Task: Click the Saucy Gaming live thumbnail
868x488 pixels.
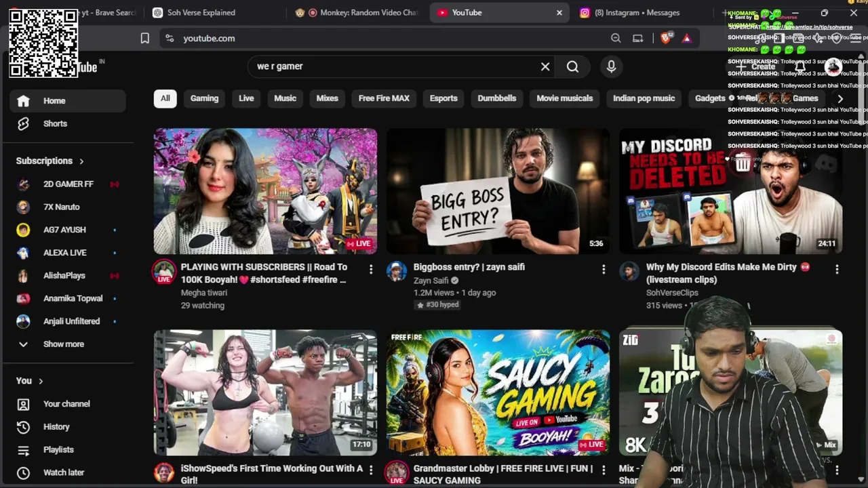Action: click(498, 393)
